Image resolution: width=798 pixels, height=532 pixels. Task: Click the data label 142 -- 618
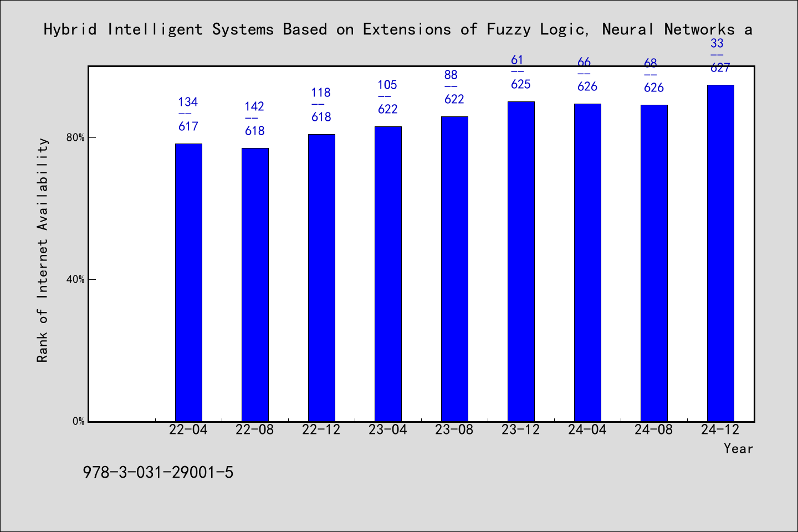click(x=255, y=119)
